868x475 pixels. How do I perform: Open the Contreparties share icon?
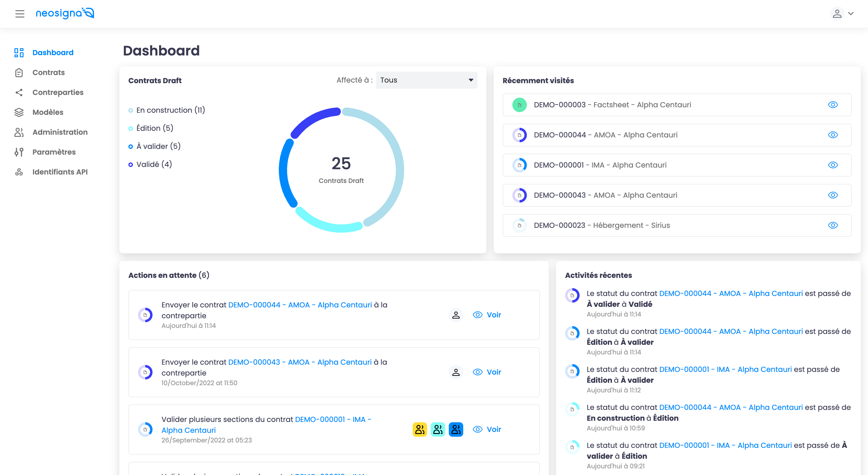(19, 92)
